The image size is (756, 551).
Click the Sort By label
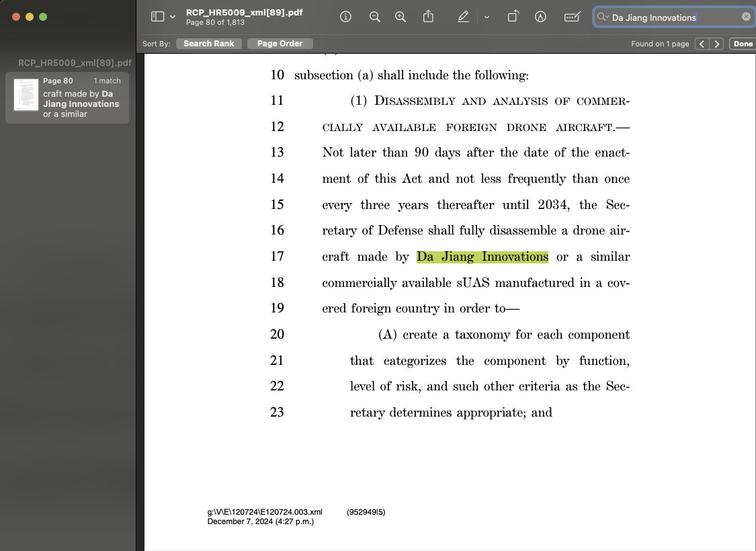[x=156, y=44]
